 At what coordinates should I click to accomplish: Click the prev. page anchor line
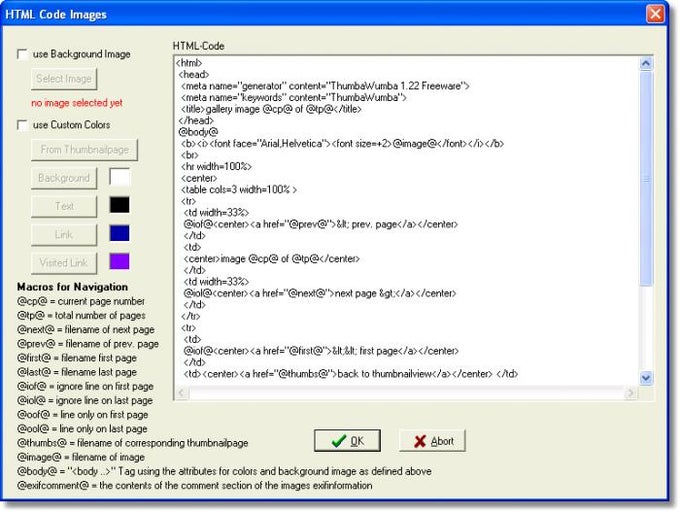click(x=321, y=224)
